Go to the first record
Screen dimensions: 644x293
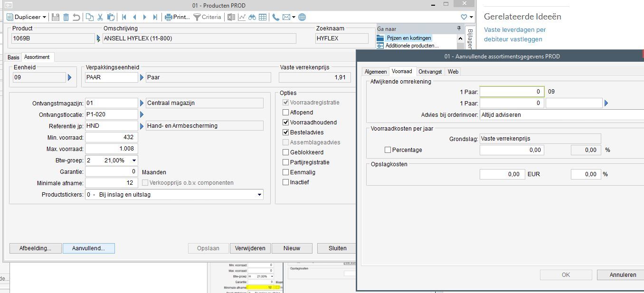(x=124, y=17)
